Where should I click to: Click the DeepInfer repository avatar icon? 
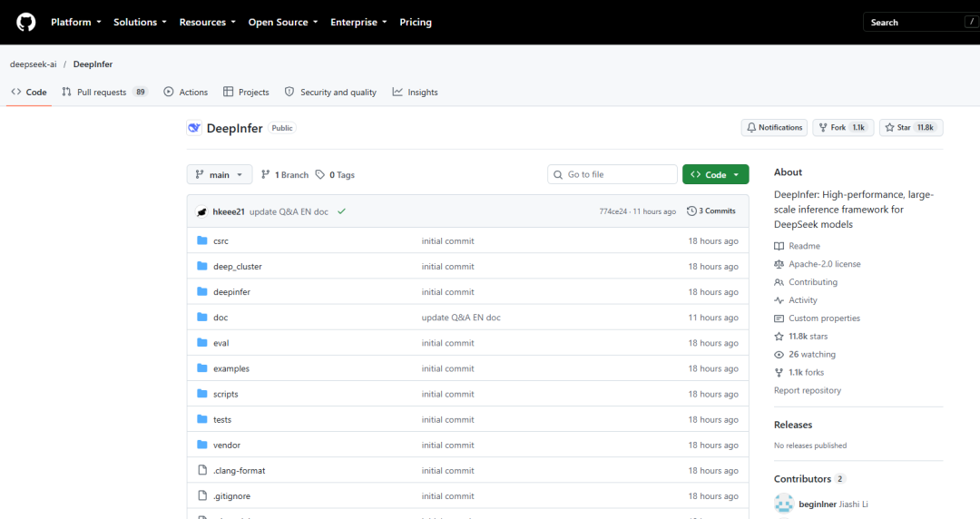(194, 128)
